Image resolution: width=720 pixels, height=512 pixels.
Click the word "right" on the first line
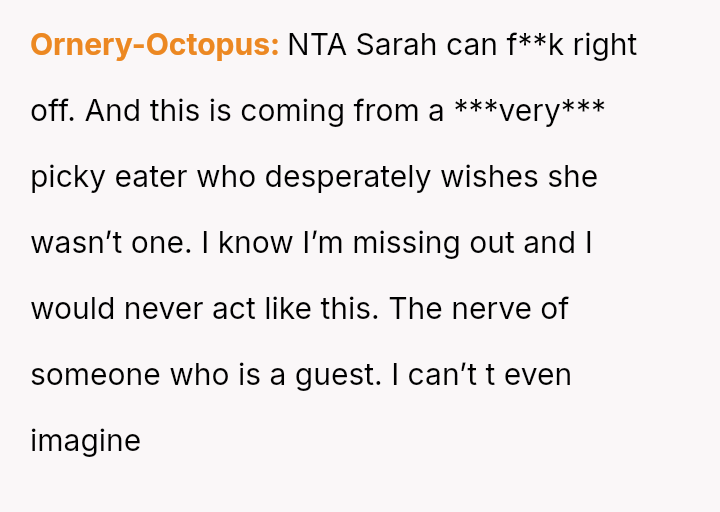coord(606,45)
